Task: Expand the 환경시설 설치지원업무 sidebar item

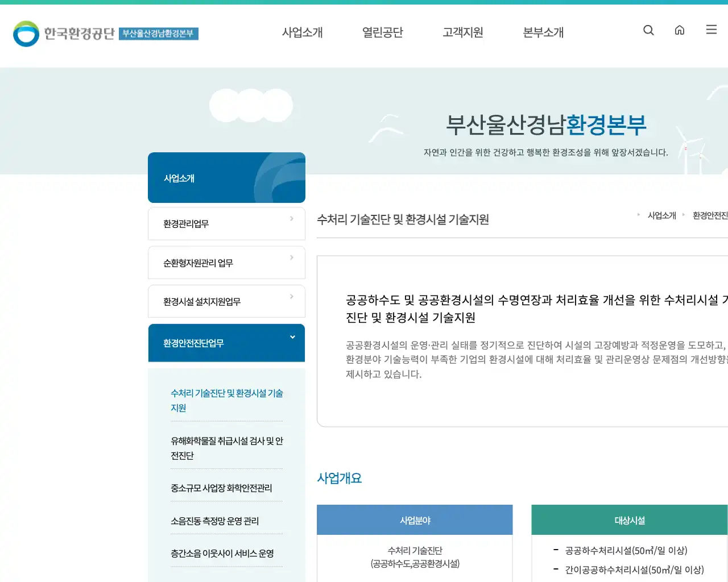Action: [226, 301]
